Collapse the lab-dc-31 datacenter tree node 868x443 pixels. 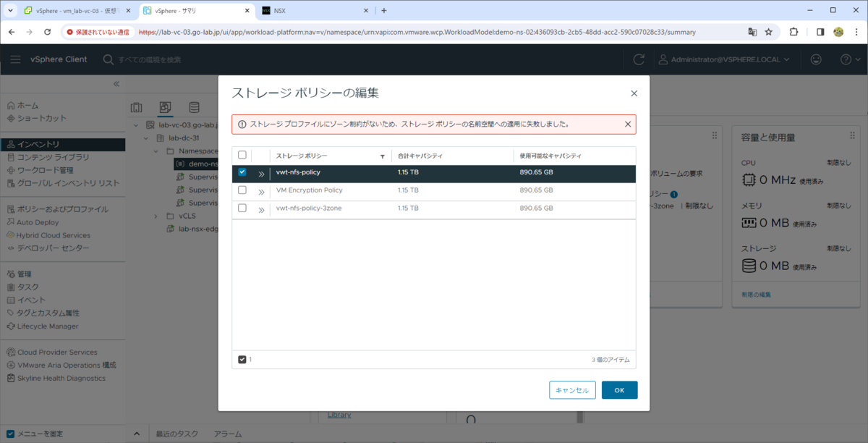pos(145,138)
